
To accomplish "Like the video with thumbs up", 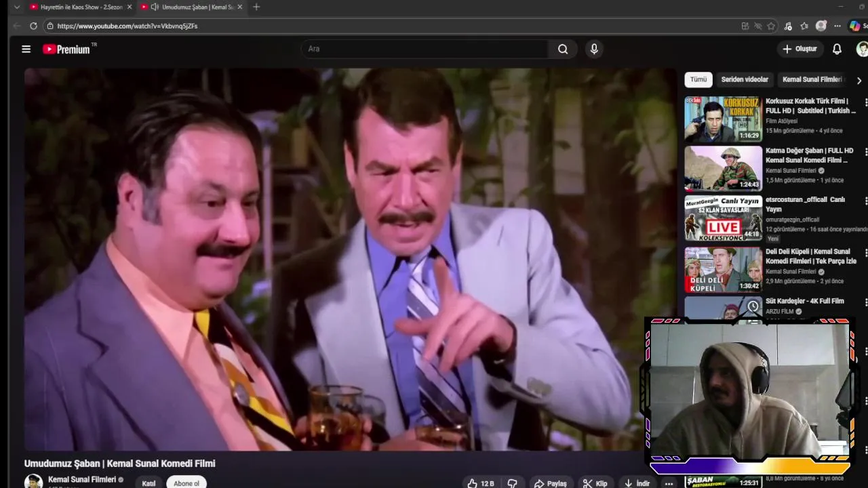I will pyautogui.click(x=480, y=483).
